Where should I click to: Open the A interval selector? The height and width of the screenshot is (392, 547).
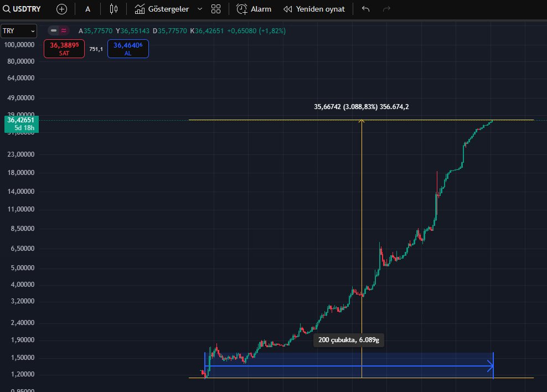click(x=88, y=9)
